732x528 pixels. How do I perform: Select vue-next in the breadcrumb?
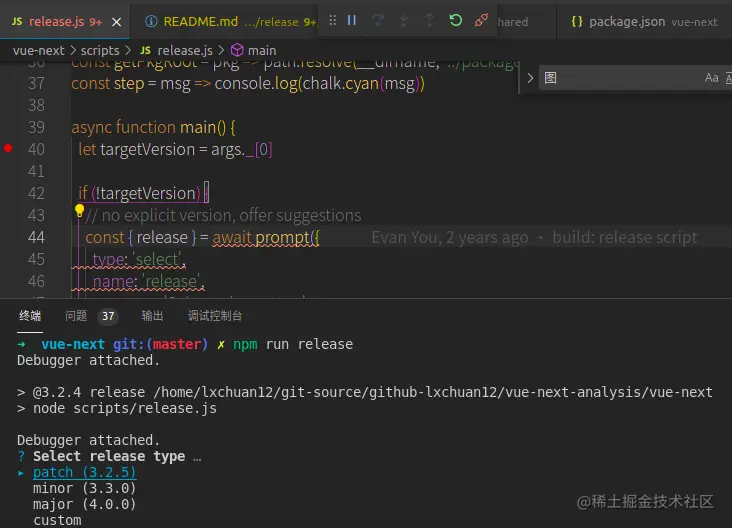[x=39, y=50]
